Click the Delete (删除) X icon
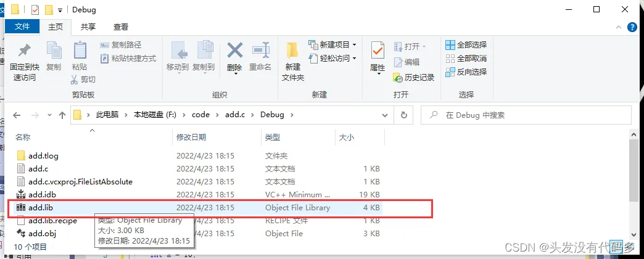644x259 pixels. 234,51
